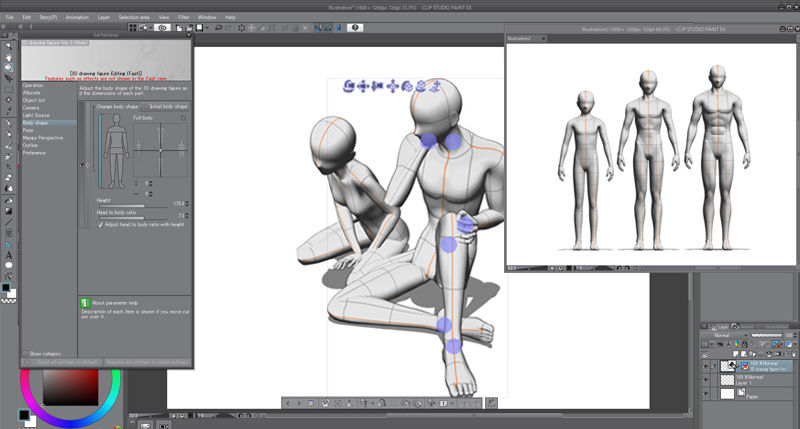Click the blue neck joint marker on model
Screen dimensions: 800x429
454,141
